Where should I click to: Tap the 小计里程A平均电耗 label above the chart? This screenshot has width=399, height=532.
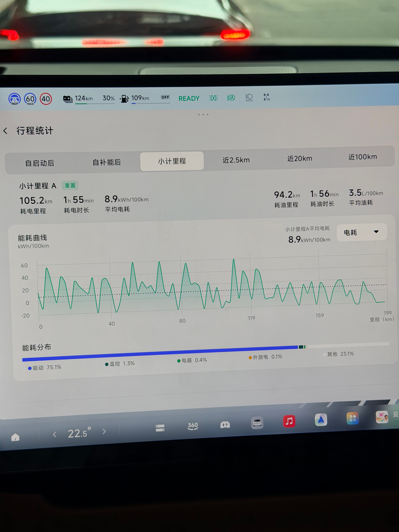pyautogui.click(x=307, y=229)
